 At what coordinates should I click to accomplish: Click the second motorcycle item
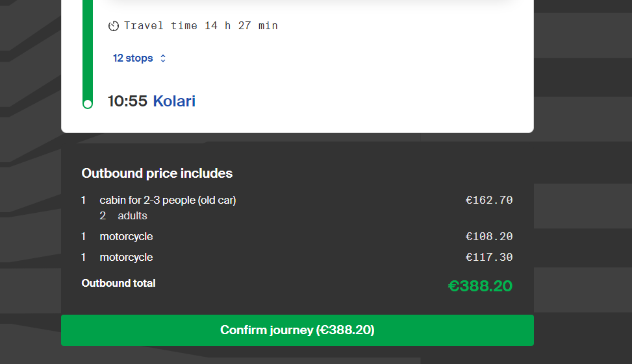126,258
